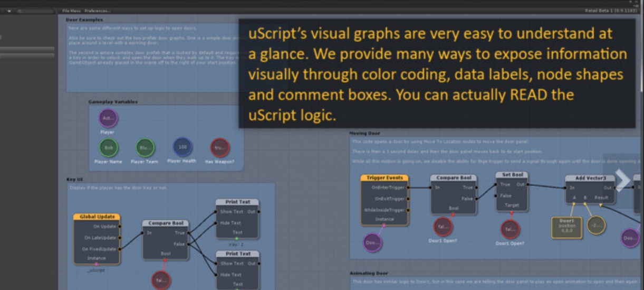644x290 pixels.
Task: Select red bool variable under Key UI Compare Bool
Action: pyautogui.click(x=161, y=279)
